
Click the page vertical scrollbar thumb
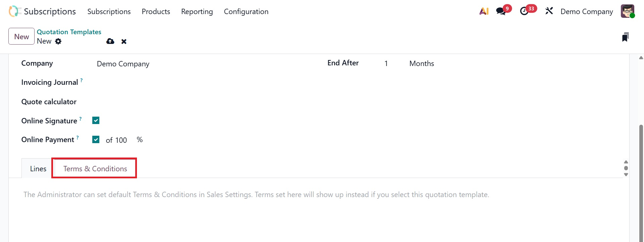pos(641,181)
